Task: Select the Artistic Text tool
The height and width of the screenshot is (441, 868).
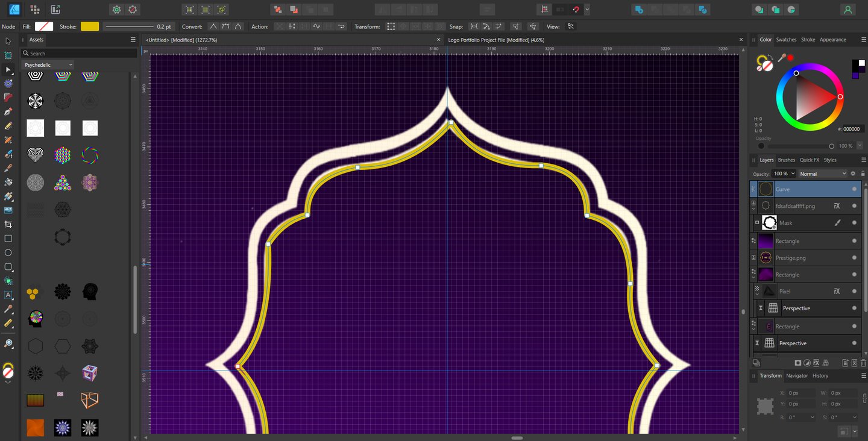Action: coord(8,295)
